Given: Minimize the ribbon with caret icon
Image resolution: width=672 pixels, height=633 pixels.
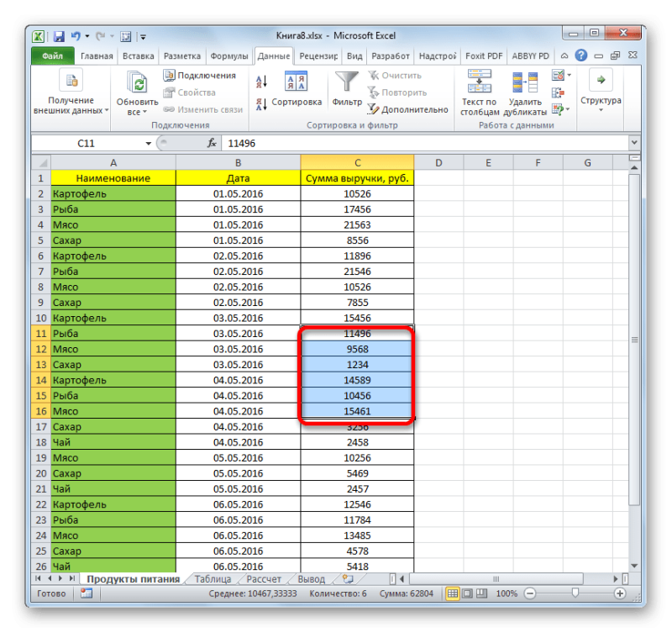Looking at the screenshot, I should (564, 55).
